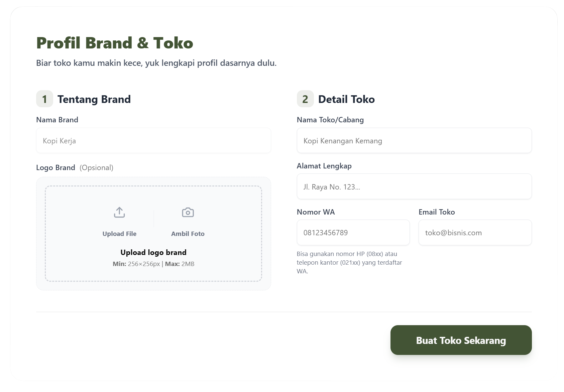This screenshot has width=564, height=392.
Task: Click the Alamat Lengkap address field
Action: click(414, 186)
